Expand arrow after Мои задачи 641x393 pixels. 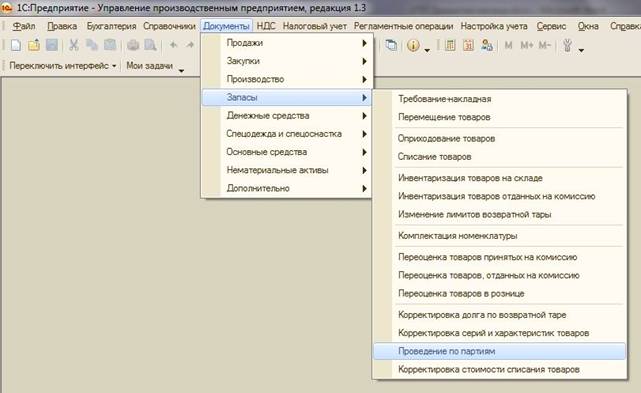(x=181, y=71)
